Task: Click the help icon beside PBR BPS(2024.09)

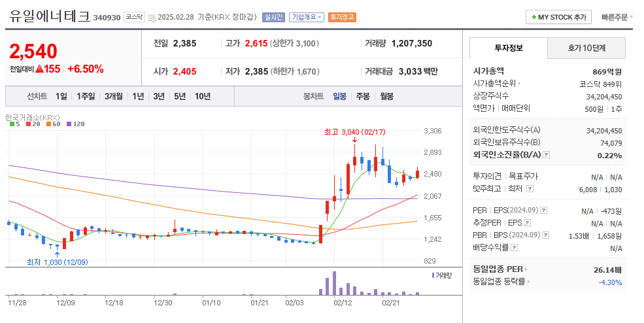Action: coord(545,235)
